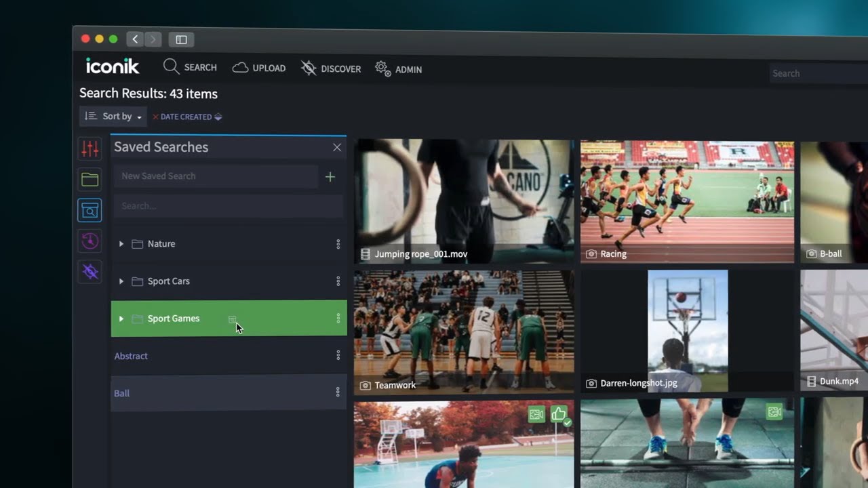The width and height of the screenshot is (868, 488).
Task: Focus the top Search field
Action: 819,73
